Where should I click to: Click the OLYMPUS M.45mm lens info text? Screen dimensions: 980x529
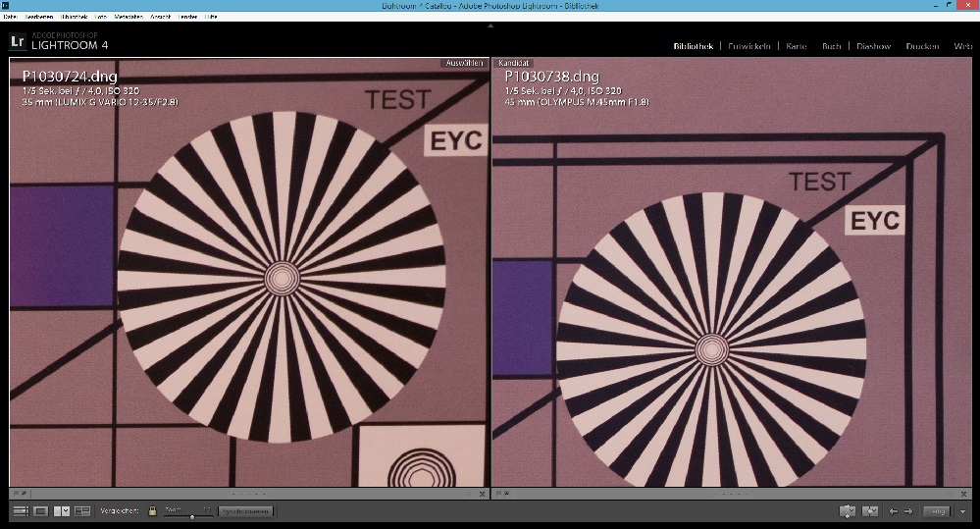click(577, 101)
